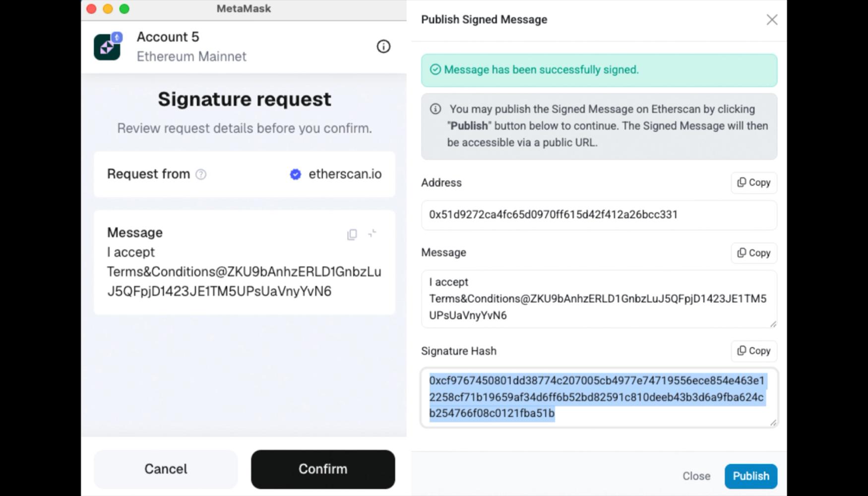Click the green maximize window button
The image size is (868, 496).
point(124,9)
